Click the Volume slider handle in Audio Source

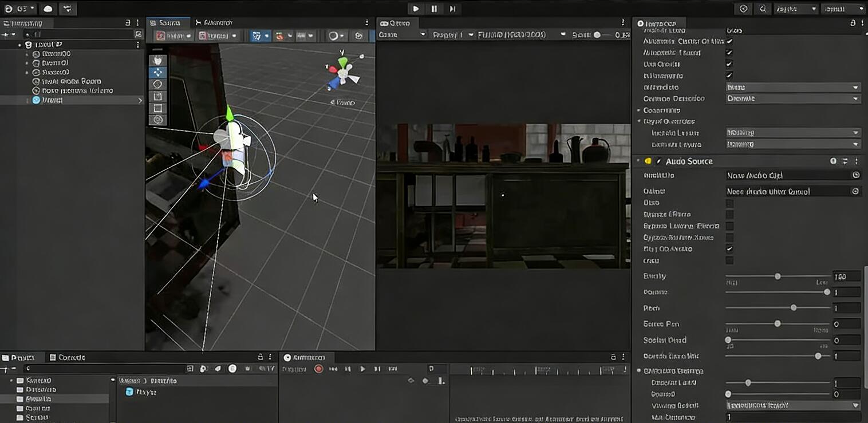[x=827, y=292]
